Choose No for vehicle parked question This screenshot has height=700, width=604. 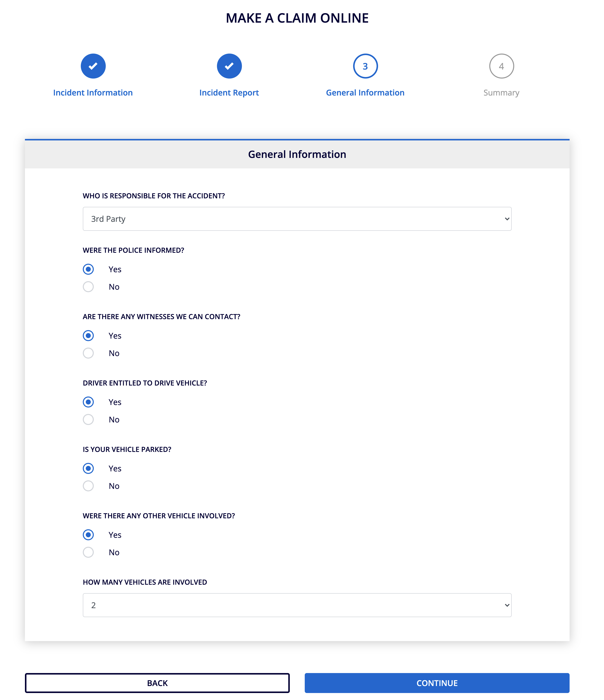88,486
